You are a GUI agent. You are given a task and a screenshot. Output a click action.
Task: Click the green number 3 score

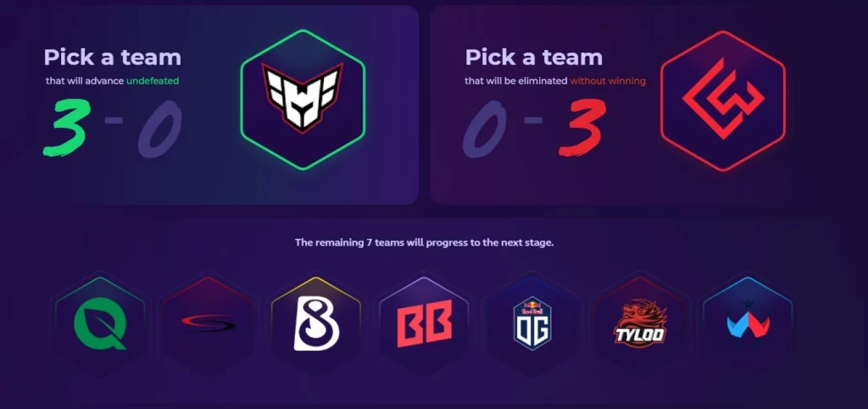click(x=65, y=128)
